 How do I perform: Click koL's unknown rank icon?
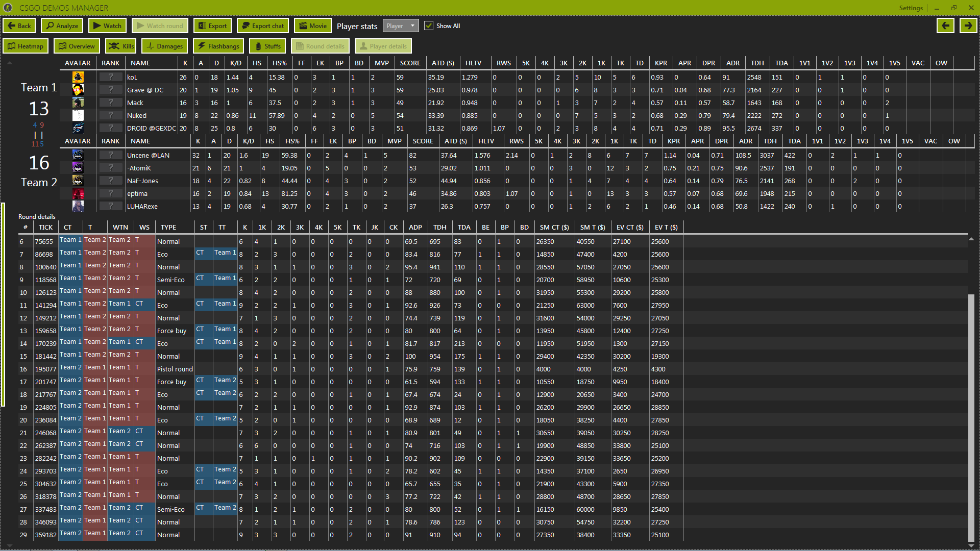pos(110,77)
